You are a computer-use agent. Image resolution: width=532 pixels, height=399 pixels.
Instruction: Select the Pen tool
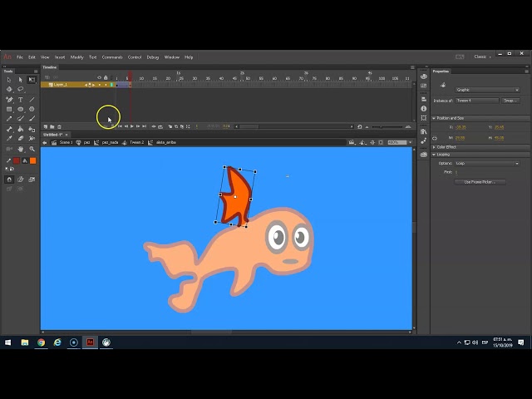(9, 100)
